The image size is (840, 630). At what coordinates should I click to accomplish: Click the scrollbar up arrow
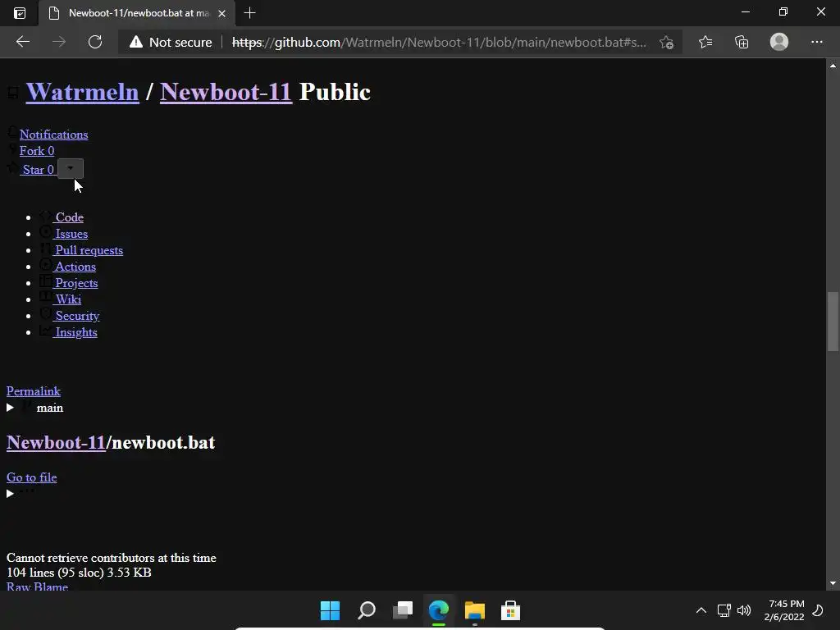click(833, 66)
